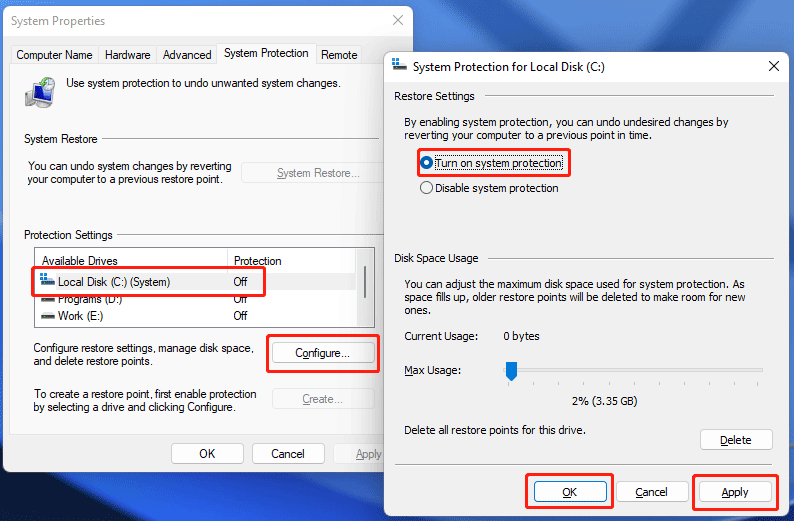The height and width of the screenshot is (521, 794).
Task: Open the Remote tab
Action: click(x=339, y=55)
